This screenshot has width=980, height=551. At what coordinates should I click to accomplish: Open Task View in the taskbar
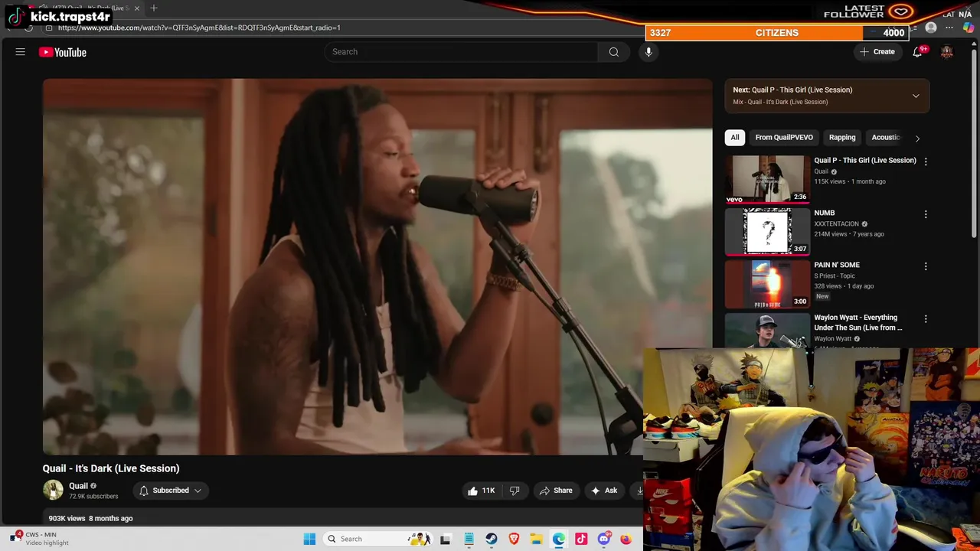point(445,539)
